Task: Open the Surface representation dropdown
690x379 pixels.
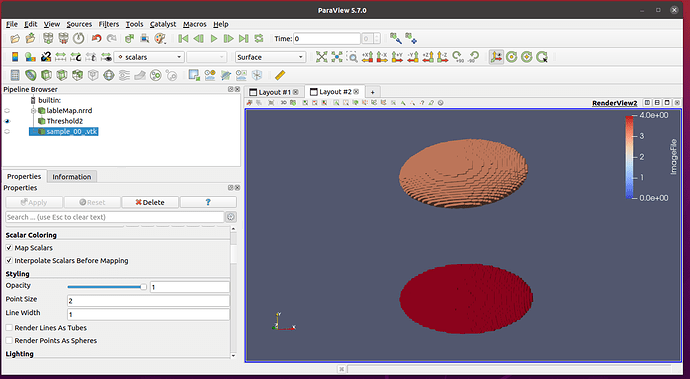Action: point(270,57)
